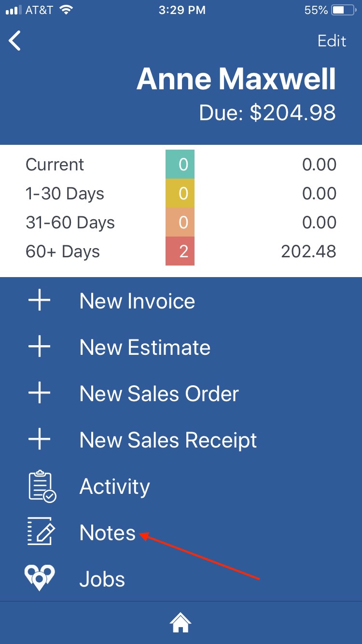This screenshot has height=644, width=362.
Task: Tap the back arrow icon
Action: pos(15,41)
